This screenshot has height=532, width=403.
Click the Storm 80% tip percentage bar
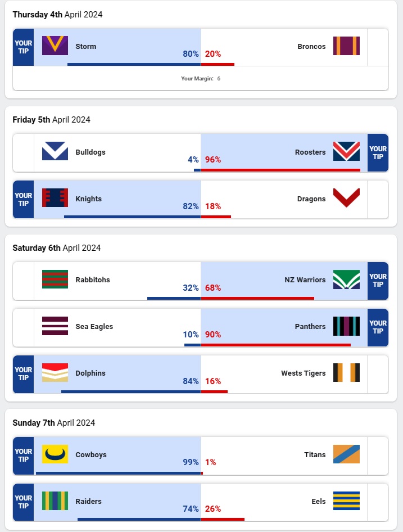134,64
